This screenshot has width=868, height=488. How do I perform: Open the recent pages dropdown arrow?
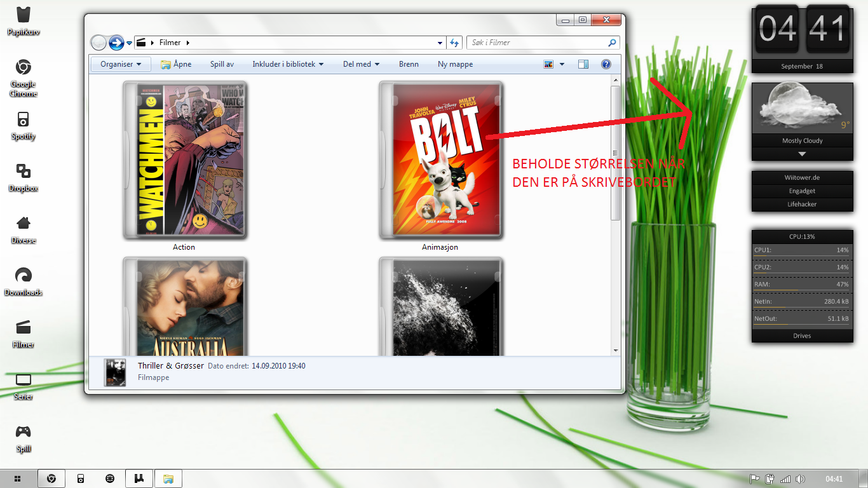pos(130,43)
